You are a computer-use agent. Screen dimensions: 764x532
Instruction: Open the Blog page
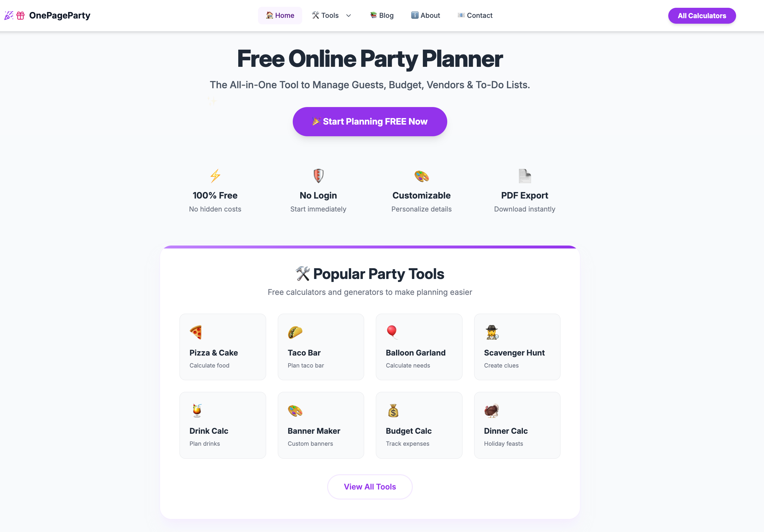(x=381, y=15)
